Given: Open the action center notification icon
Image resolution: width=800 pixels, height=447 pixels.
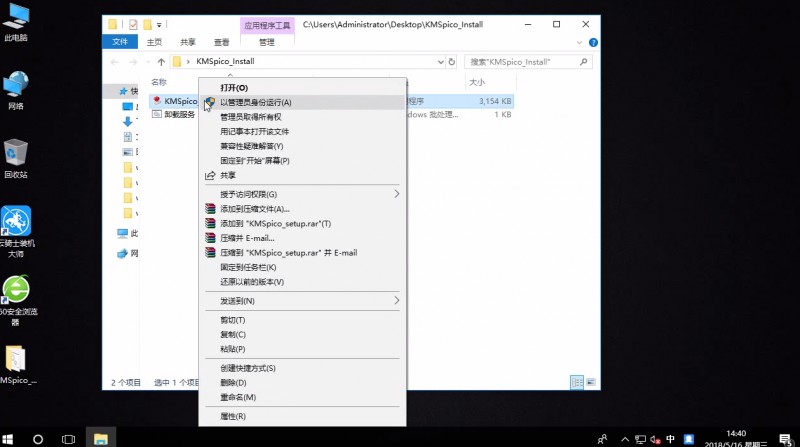Looking at the screenshot, I should click(785, 439).
